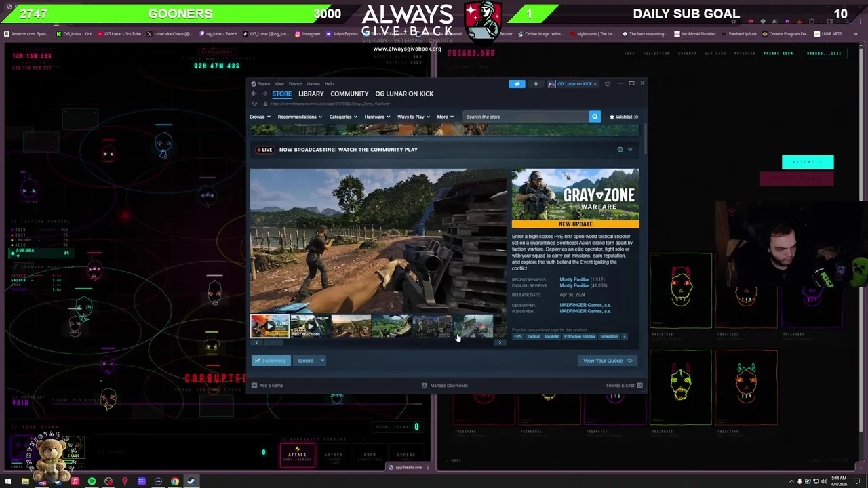Image resolution: width=868 pixels, height=488 pixels.
Task: Click the FPS tag
Action: click(x=518, y=337)
